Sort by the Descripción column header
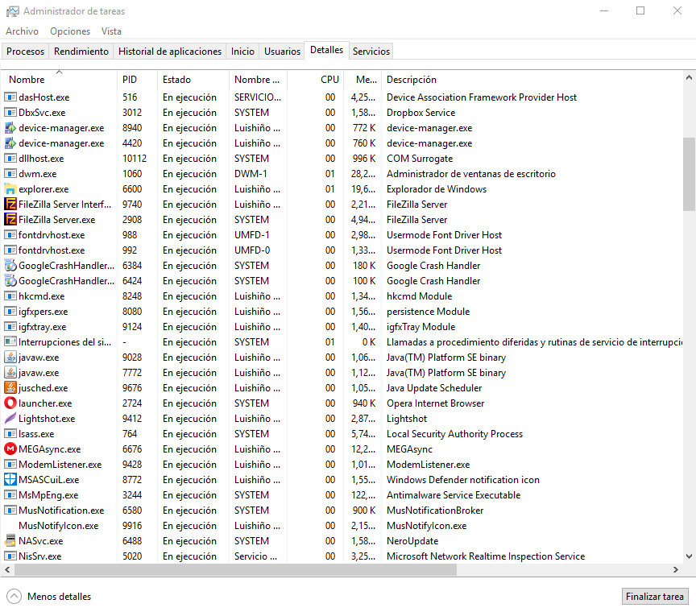Viewport: 696px width, 616px height. pos(532,80)
